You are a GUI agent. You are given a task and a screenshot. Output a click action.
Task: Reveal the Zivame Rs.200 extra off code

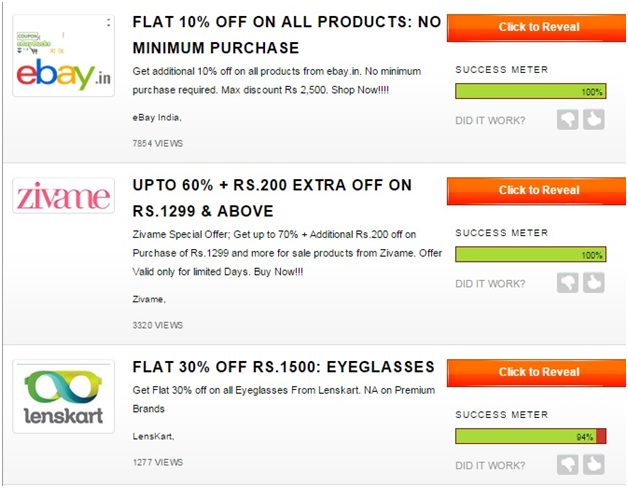(x=536, y=191)
